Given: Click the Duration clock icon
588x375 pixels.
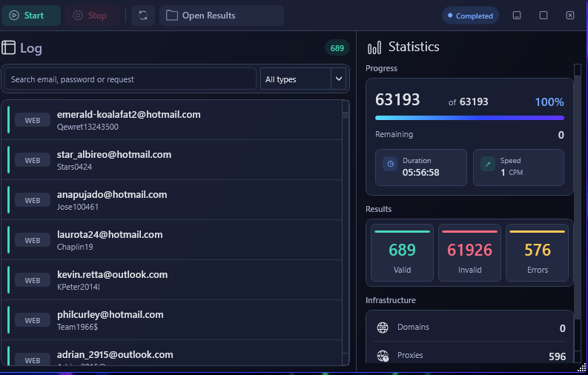Looking at the screenshot, I should click(x=390, y=164).
